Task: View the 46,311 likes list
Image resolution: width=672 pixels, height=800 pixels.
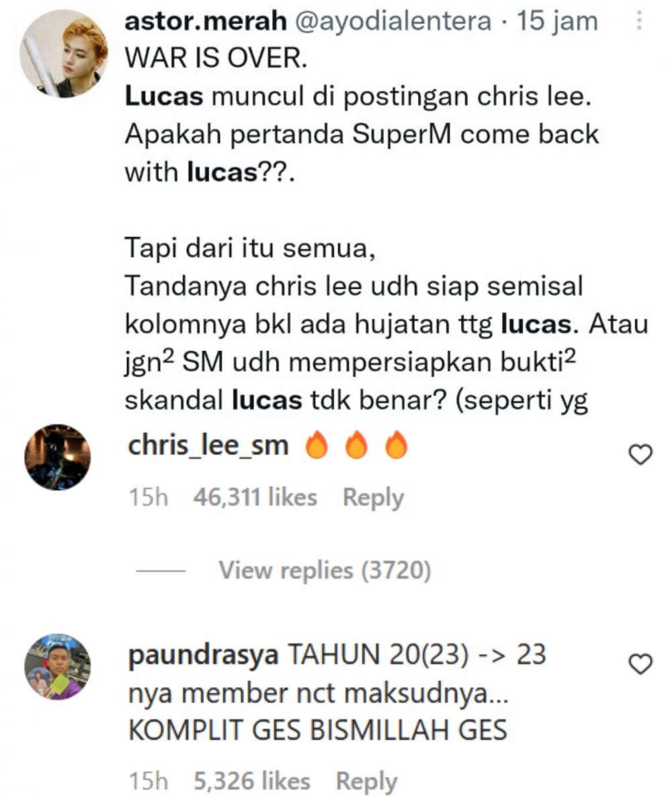Action: [x=255, y=497]
